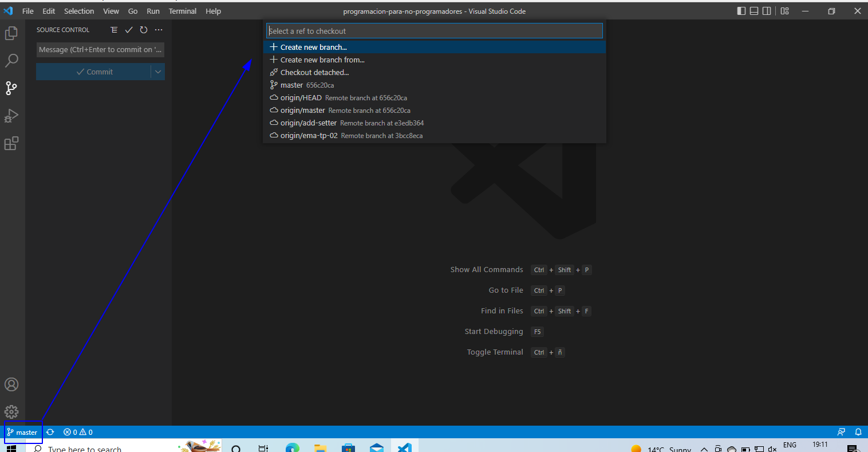Open Mail app from the taskbar
868x452 pixels.
(x=376, y=448)
